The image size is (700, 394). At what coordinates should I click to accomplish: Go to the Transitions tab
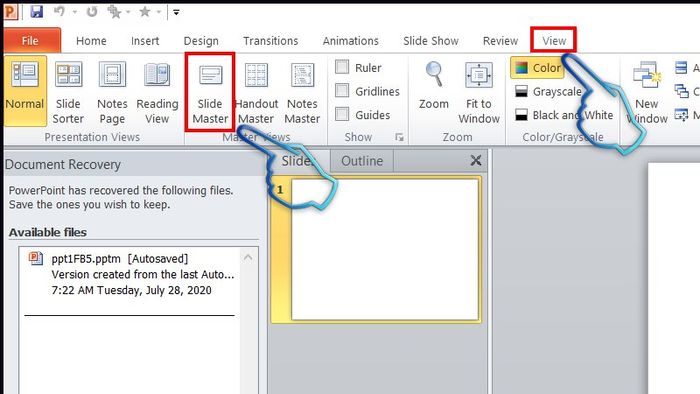point(271,41)
